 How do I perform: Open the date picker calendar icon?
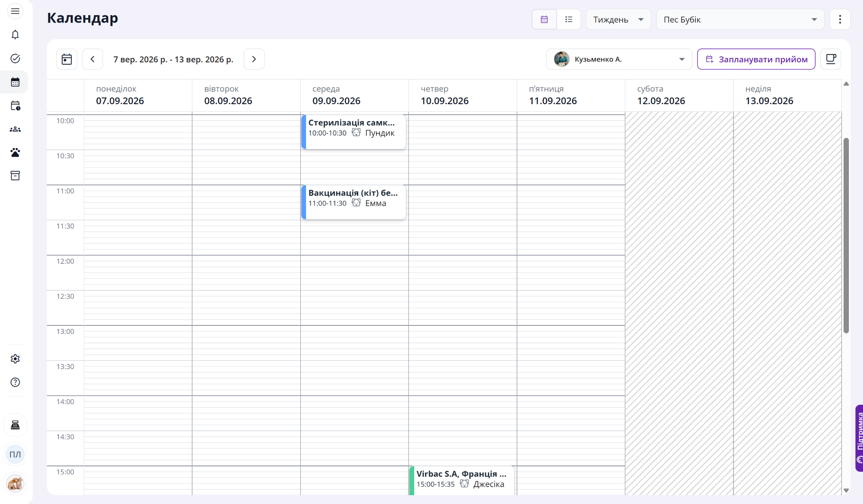point(67,59)
